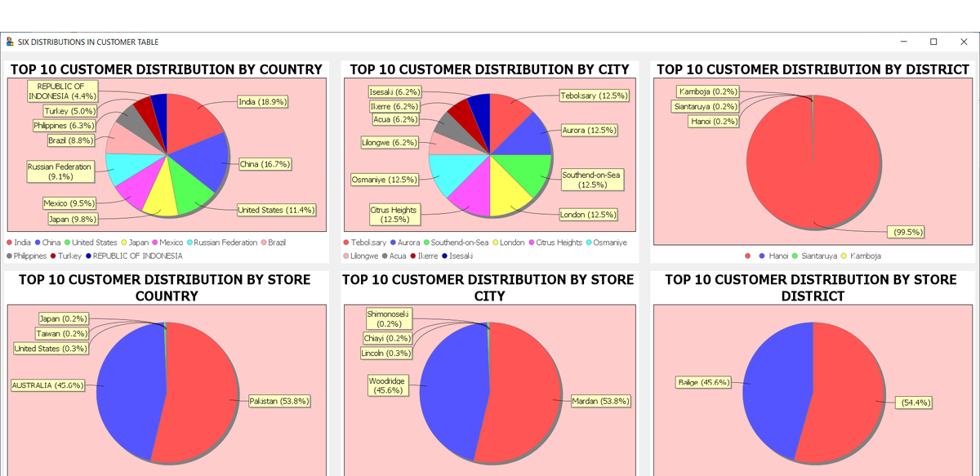Click the 'Osmaniye (12.5%)' slice label

coord(384,179)
